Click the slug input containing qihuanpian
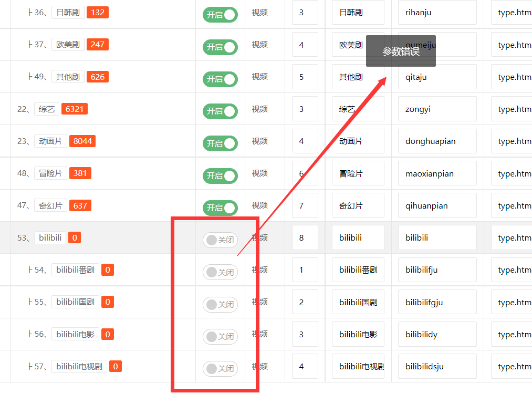The image size is (532, 404). point(437,205)
